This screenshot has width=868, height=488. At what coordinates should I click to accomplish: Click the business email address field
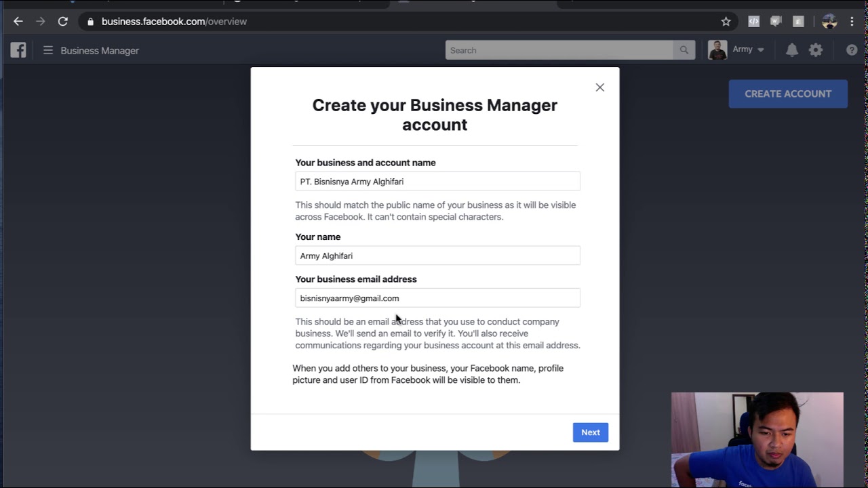tap(437, 298)
